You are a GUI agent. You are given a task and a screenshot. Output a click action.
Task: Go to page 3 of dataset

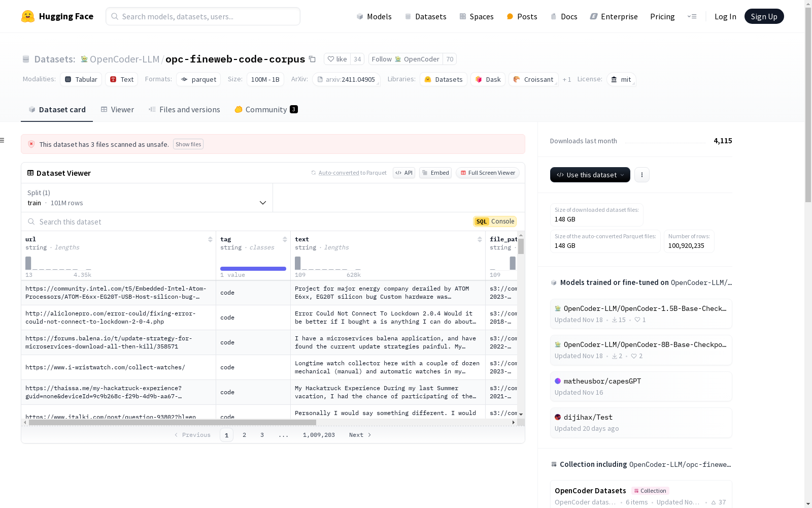point(262,435)
